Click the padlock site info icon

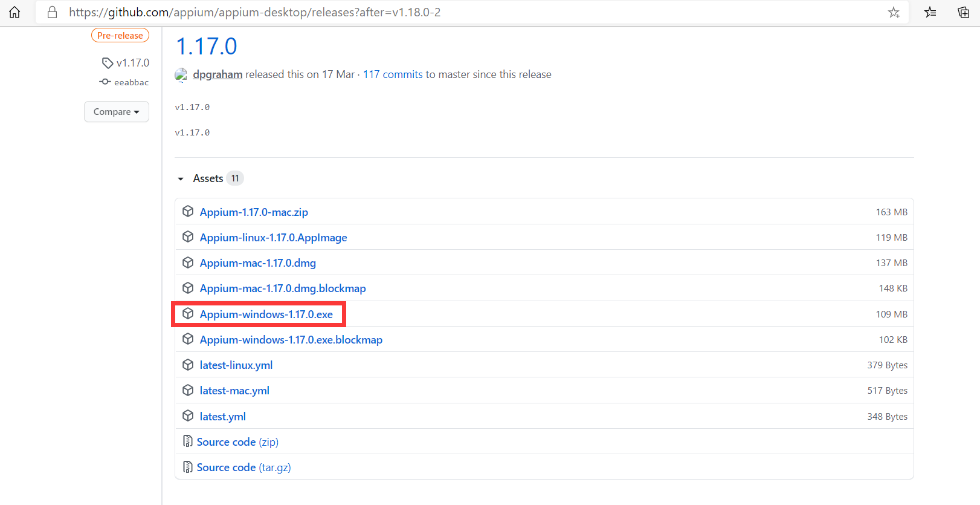pos(53,12)
